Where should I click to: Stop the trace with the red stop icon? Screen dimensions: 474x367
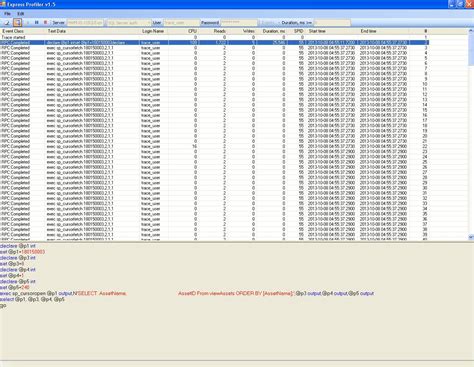[x=46, y=23]
